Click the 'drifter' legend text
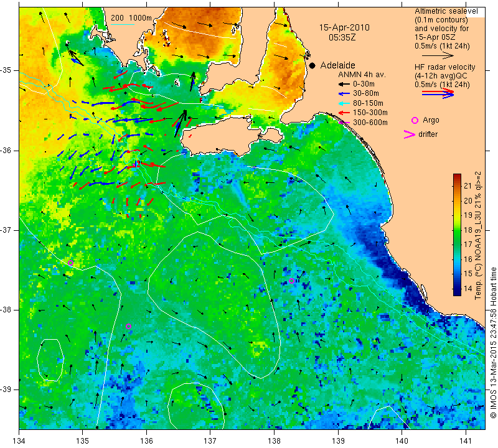Image resolution: width=498 pixels, height=448 pixels. [x=428, y=134]
